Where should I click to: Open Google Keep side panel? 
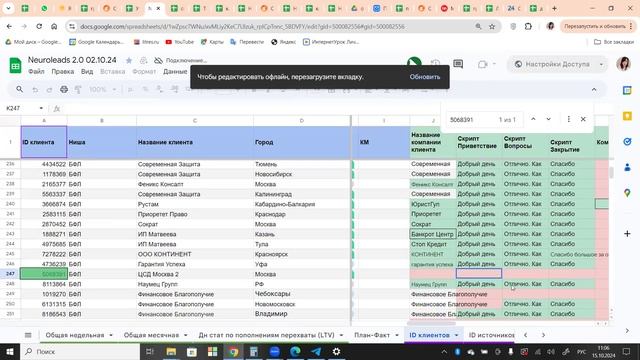tap(627, 116)
